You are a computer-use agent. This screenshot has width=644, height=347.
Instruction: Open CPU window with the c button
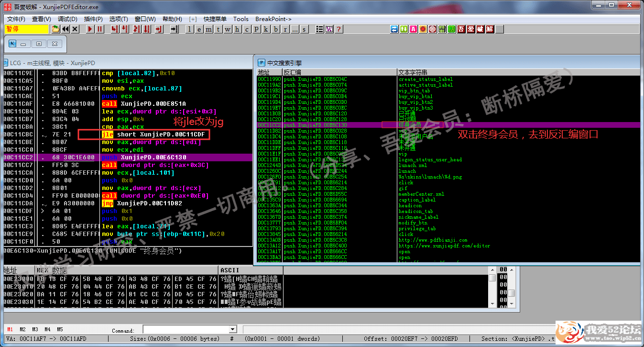click(x=247, y=29)
